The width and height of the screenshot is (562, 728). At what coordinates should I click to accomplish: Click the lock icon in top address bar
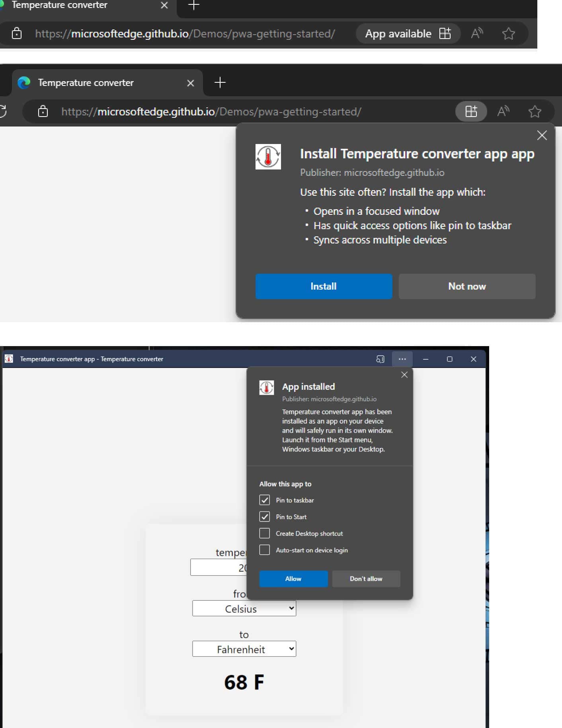pyautogui.click(x=17, y=33)
